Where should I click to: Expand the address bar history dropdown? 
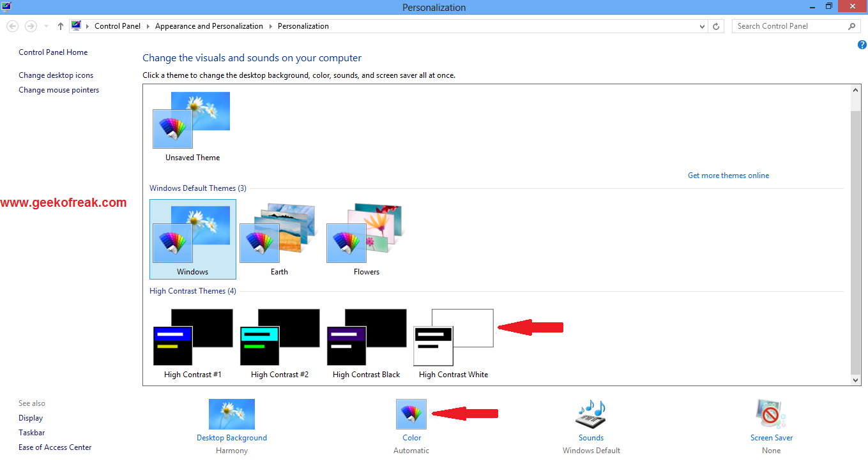(x=703, y=26)
